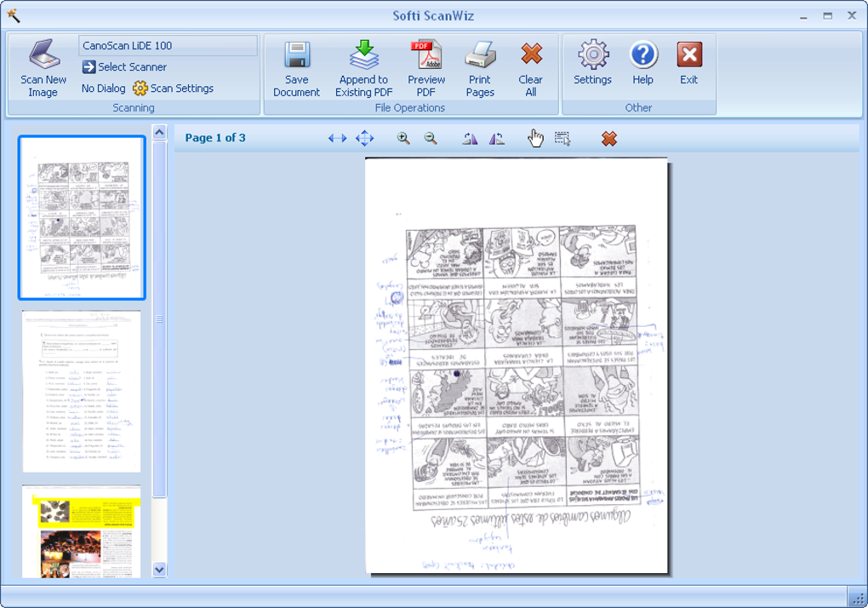Delete the current page with the red X
The width and height of the screenshot is (868, 608).
coord(609,139)
